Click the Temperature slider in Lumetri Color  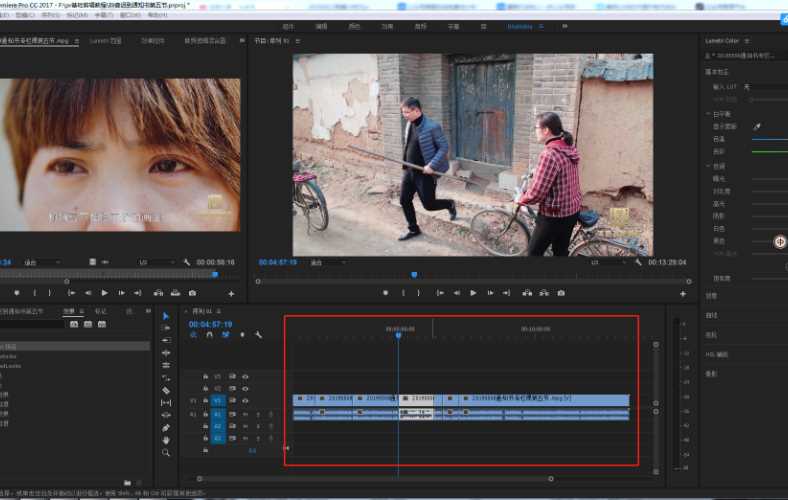pos(768,139)
